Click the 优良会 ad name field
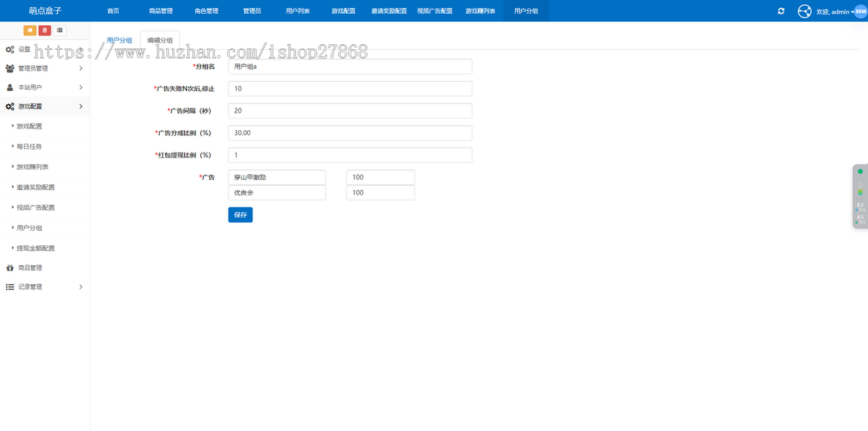The image size is (868, 431). click(277, 193)
